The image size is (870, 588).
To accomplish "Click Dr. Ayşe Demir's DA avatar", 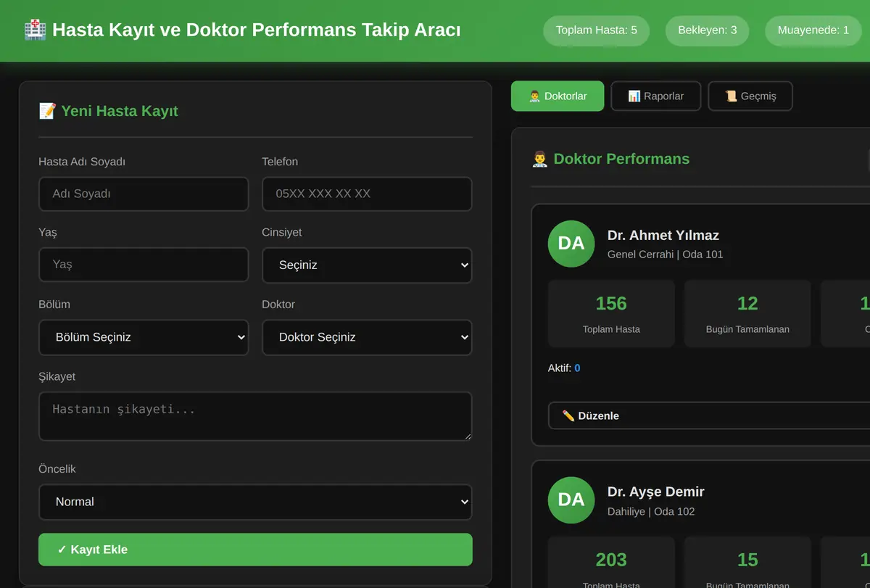I will (x=571, y=500).
